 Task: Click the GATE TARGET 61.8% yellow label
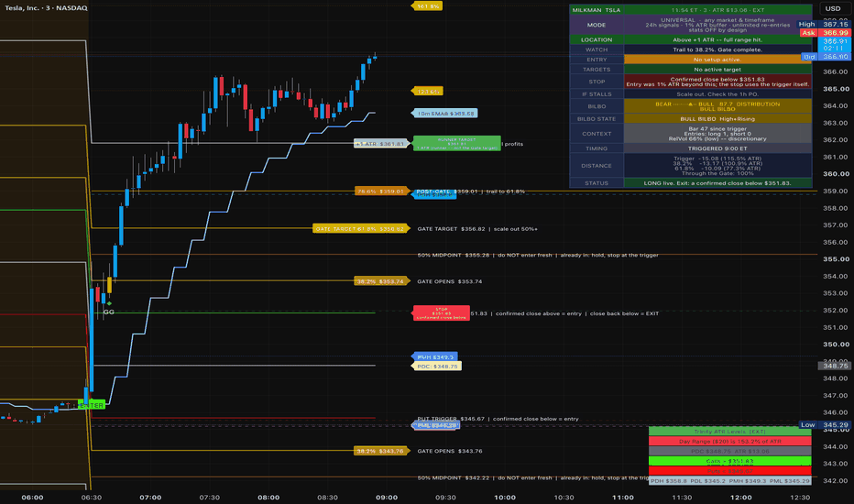[x=360, y=229]
